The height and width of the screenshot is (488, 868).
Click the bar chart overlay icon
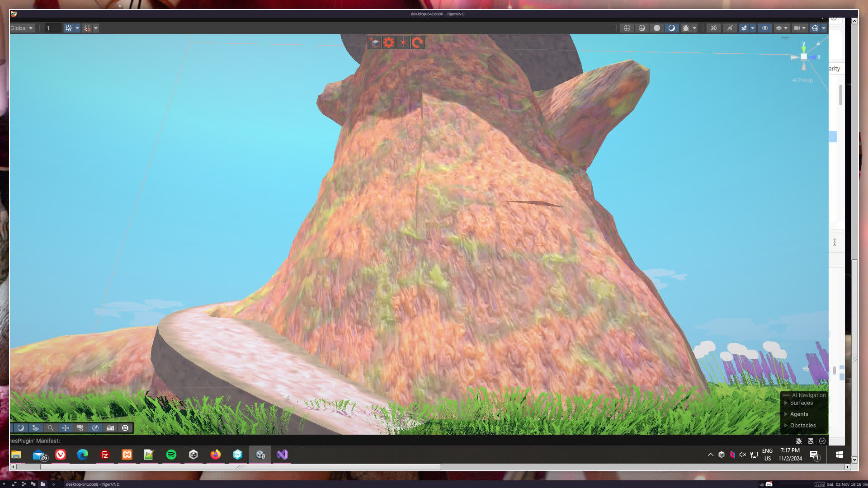tap(110, 428)
